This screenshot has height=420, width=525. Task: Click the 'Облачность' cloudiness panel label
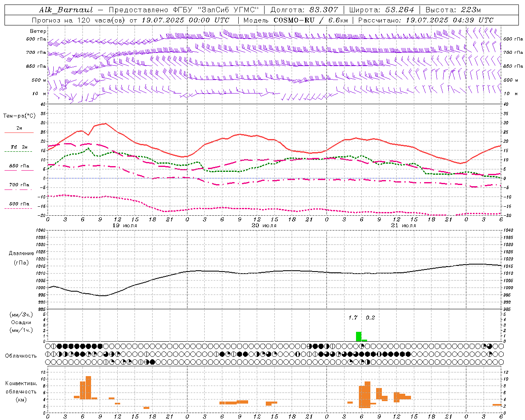(21, 356)
